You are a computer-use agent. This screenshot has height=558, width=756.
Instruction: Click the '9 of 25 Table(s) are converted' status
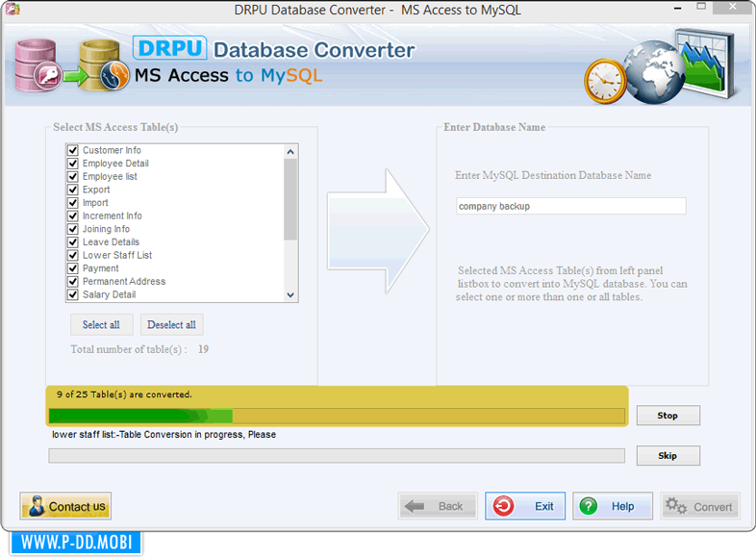pos(124,394)
